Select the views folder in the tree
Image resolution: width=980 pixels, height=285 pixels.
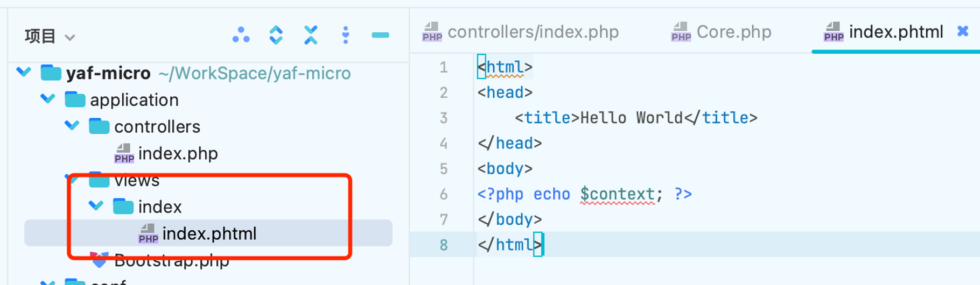tap(137, 181)
